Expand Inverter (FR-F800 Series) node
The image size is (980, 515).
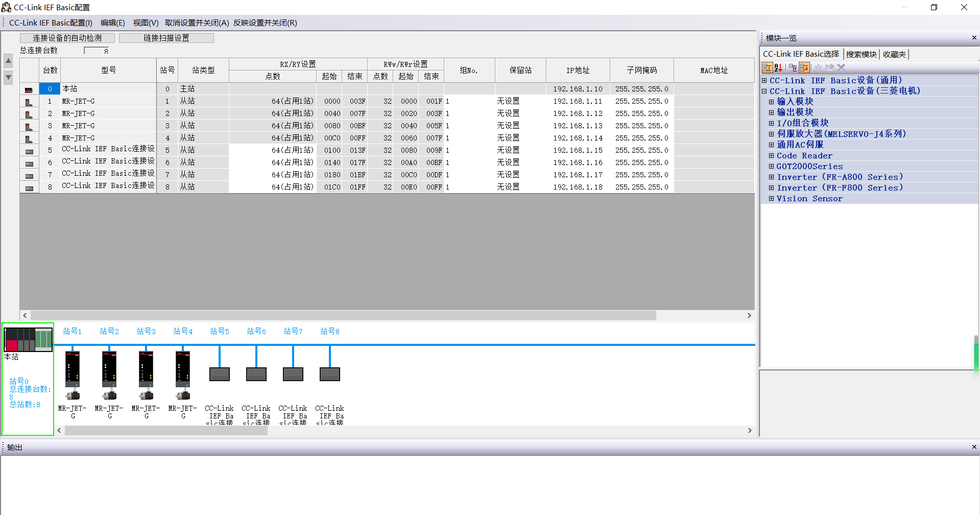pos(772,188)
